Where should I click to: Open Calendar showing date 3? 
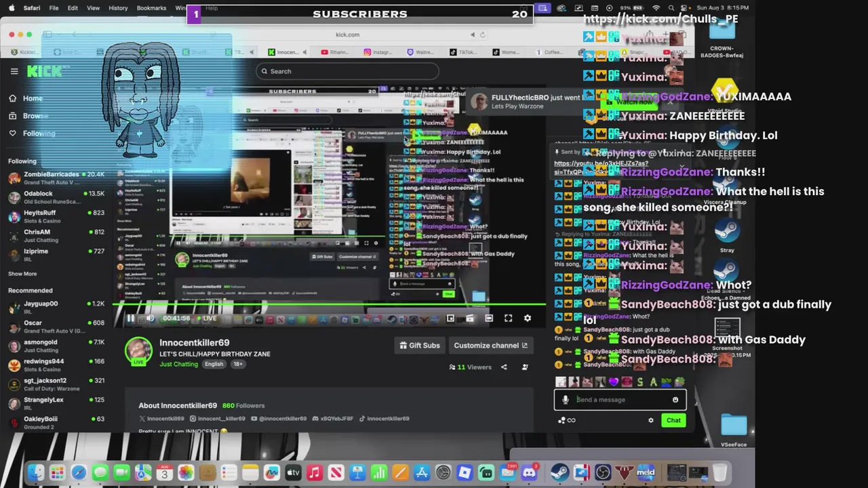164,472
